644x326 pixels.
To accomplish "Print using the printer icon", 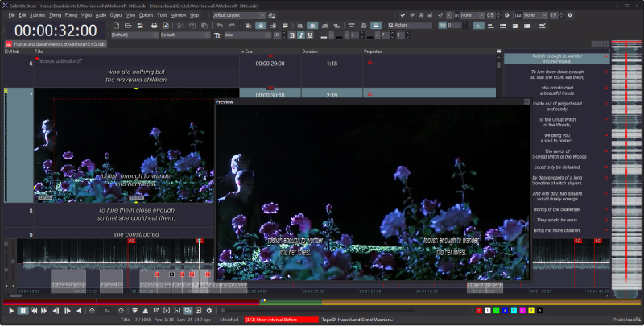I will click(x=154, y=26).
